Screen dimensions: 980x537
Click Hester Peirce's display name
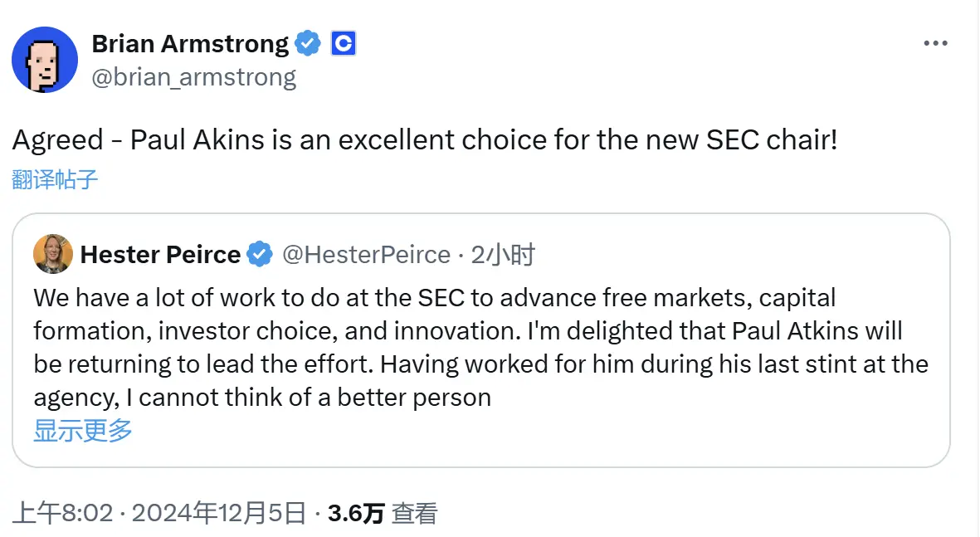(x=160, y=255)
